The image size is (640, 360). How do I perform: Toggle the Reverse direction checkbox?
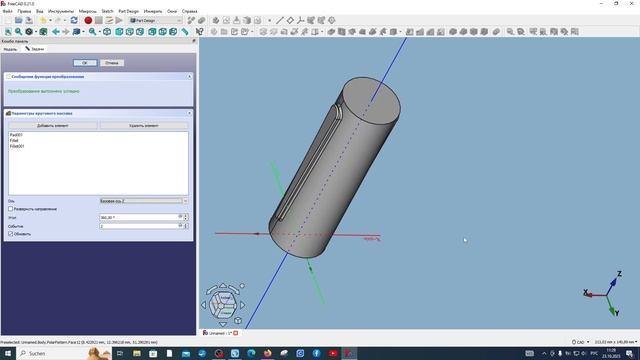[x=11, y=209]
